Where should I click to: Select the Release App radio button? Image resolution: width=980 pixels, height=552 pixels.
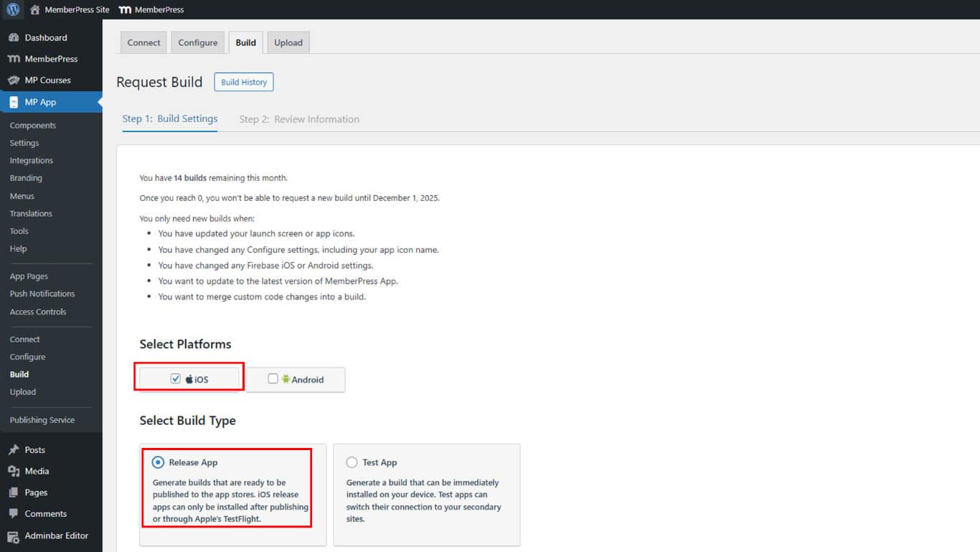[158, 462]
